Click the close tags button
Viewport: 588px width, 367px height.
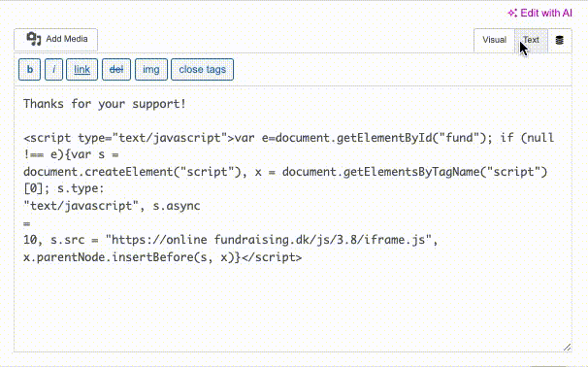(202, 70)
